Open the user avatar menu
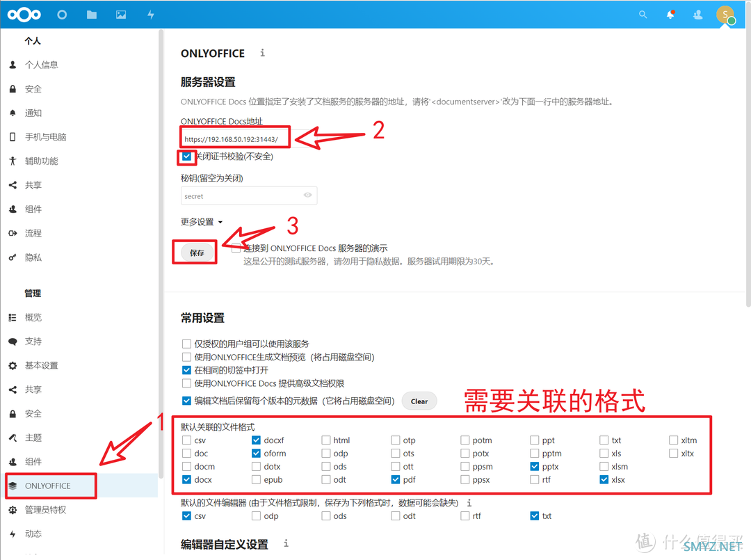This screenshot has width=751, height=560. (725, 15)
